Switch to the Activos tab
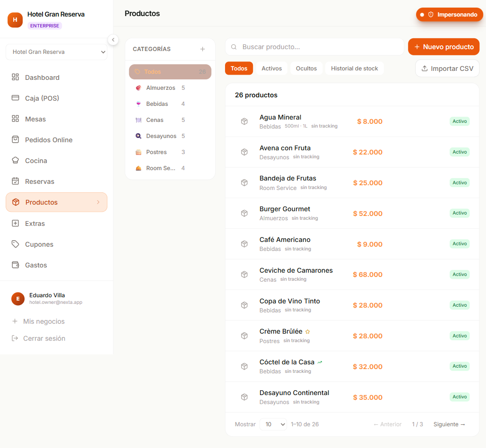The height and width of the screenshot is (448, 486). tap(271, 69)
